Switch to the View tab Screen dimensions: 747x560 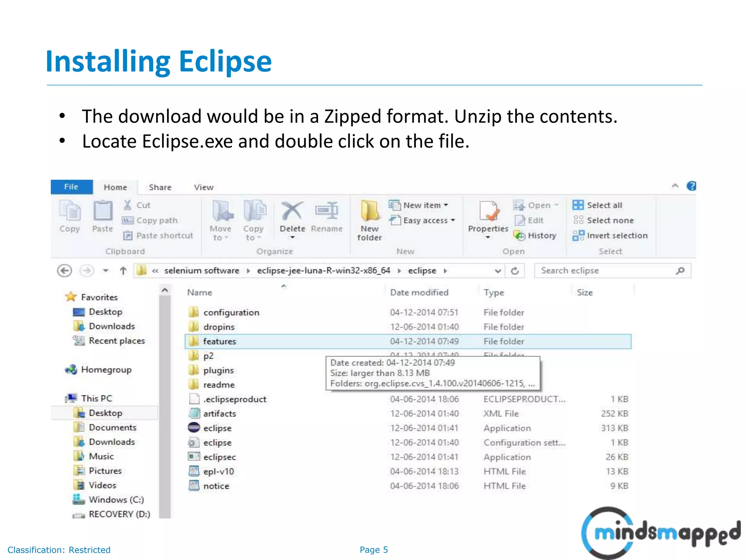click(204, 187)
